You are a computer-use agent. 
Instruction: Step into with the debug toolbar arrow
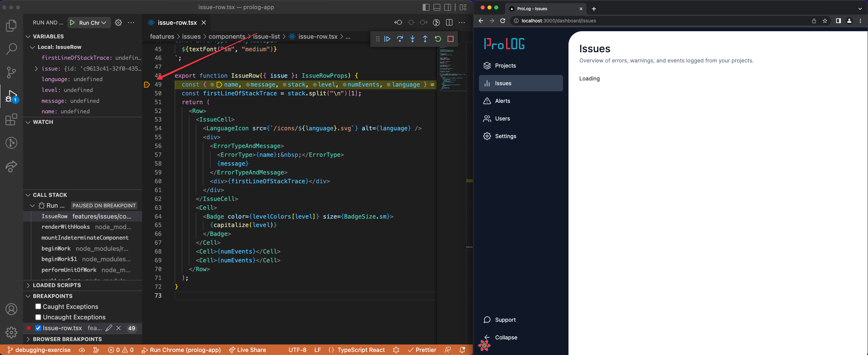pyautogui.click(x=412, y=39)
